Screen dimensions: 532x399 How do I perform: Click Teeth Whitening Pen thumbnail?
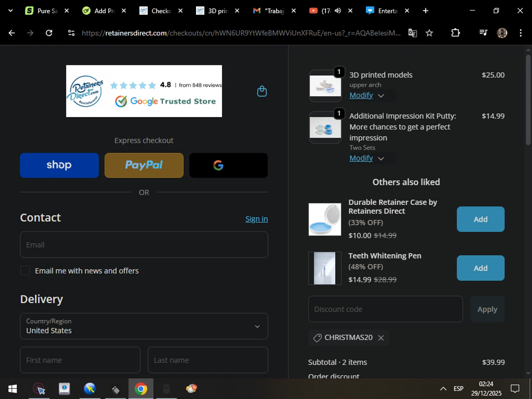325,268
